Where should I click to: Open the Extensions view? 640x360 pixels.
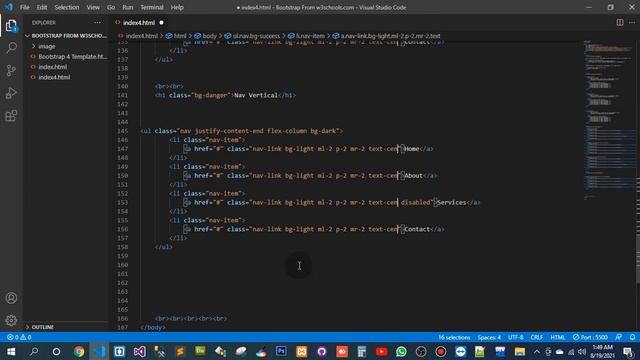[11, 116]
